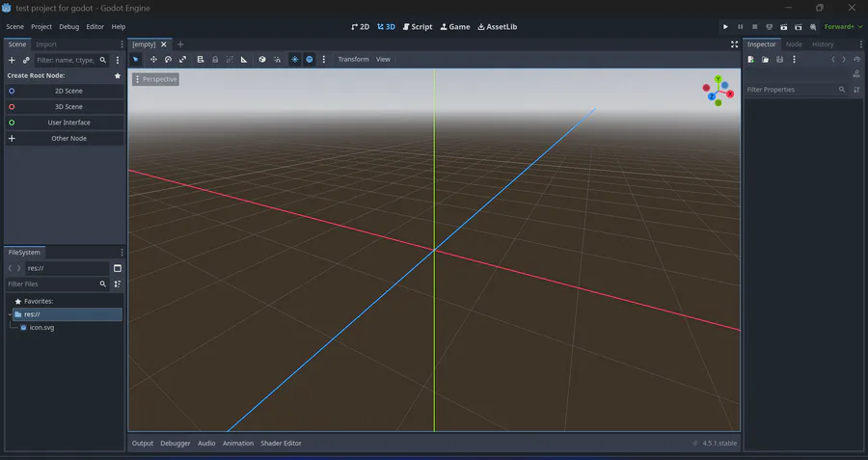Open the View menu in viewport toolbar
This screenshot has width=868, height=460.
pyautogui.click(x=383, y=59)
